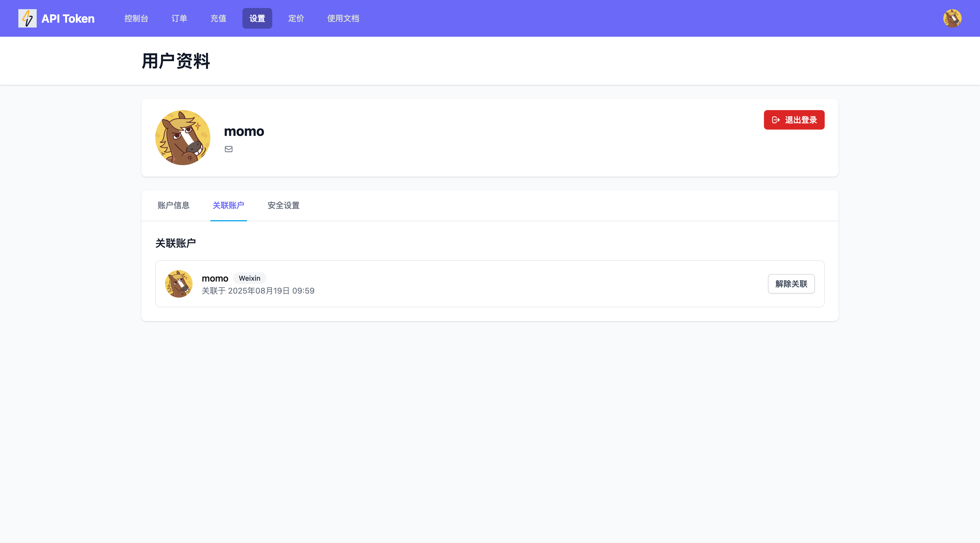Click the linked account name momo
Viewport: 980px width, 543px height.
click(x=215, y=279)
